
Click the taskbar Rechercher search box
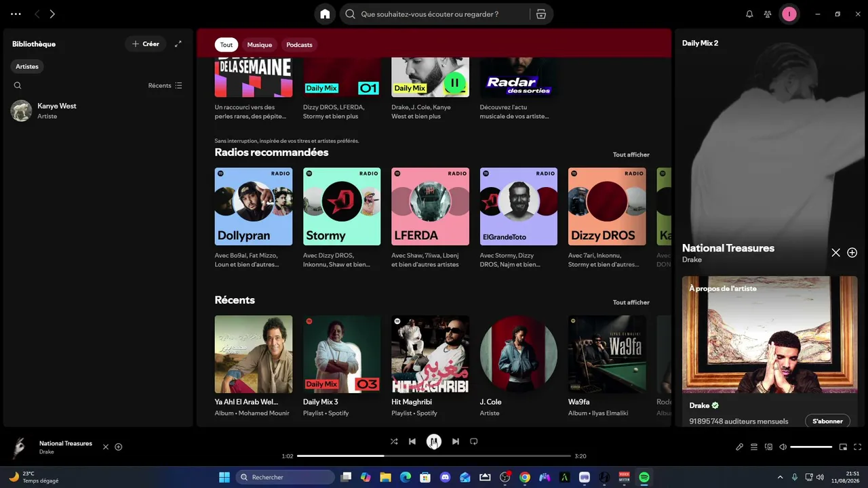click(285, 477)
